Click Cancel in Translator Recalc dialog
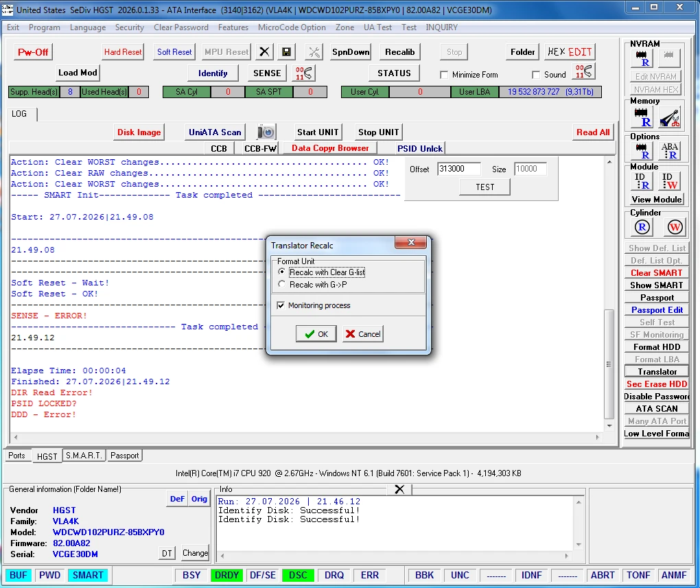 pyautogui.click(x=363, y=334)
